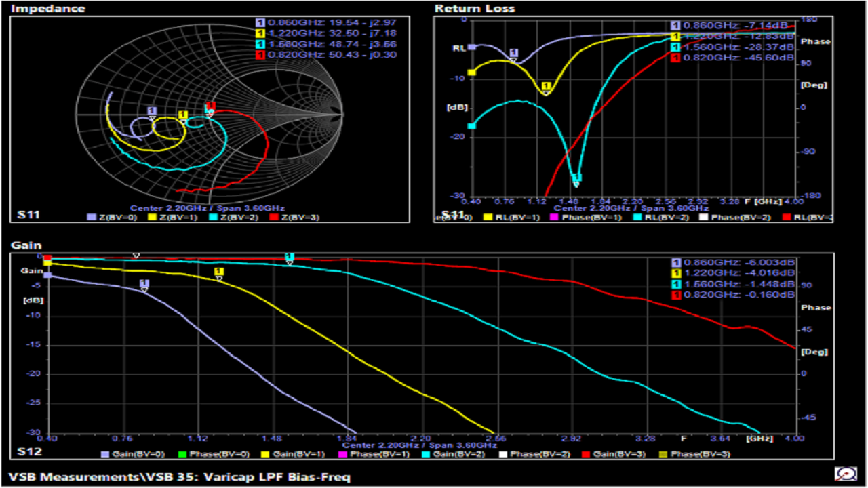Click yellow marker 1 on the Smith chart

(x=182, y=115)
